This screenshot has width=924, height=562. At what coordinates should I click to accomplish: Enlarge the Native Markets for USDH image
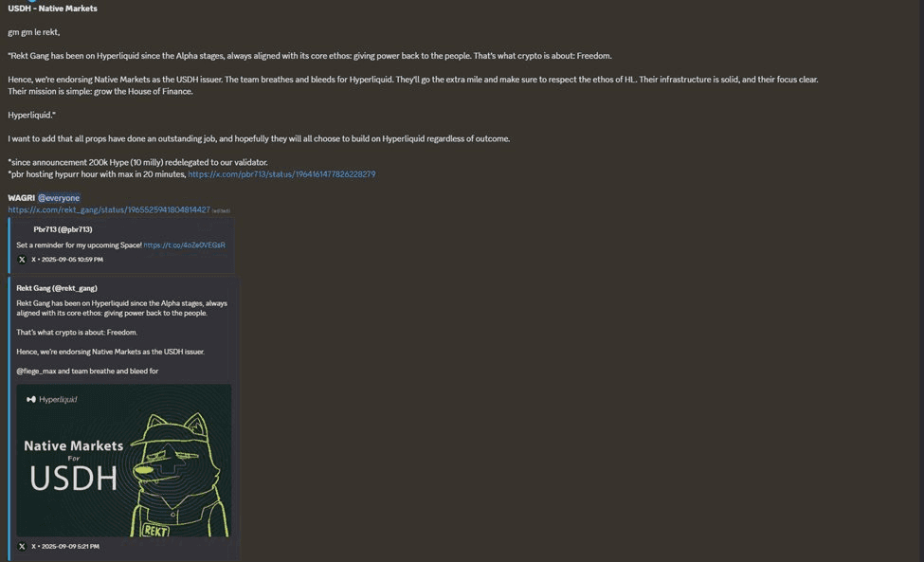tap(124, 460)
